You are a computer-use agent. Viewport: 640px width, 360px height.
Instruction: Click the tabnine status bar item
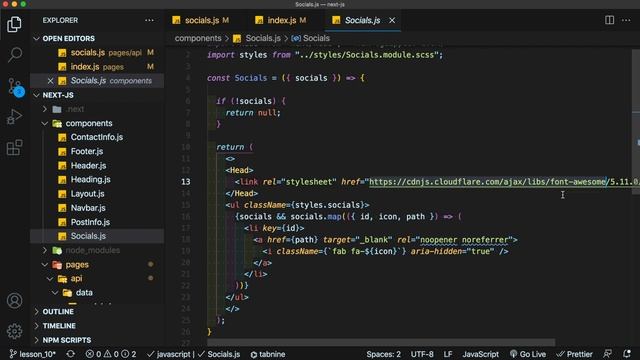[x=268, y=354]
